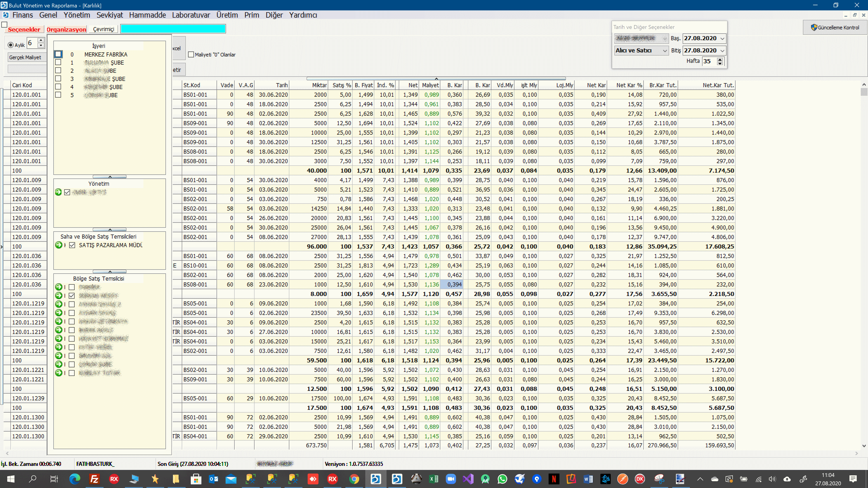
Task: Open Google Chrome from taskbar
Action: click(354, 479)
